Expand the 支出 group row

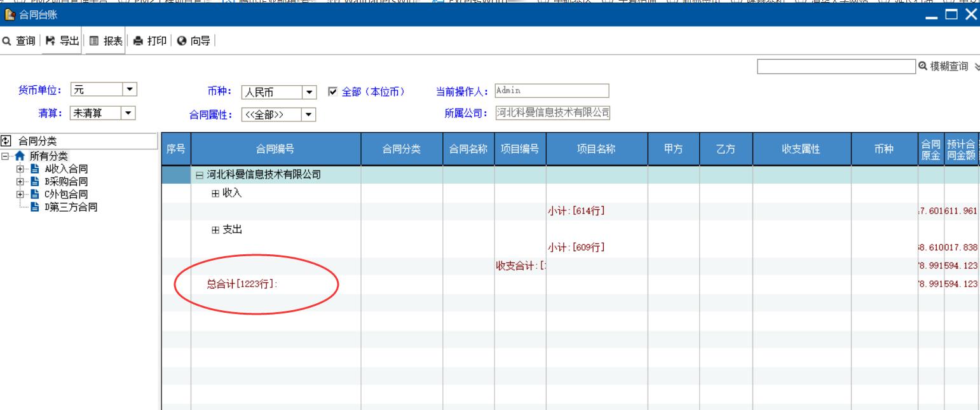pyautogui.click(x=216, y=230)
